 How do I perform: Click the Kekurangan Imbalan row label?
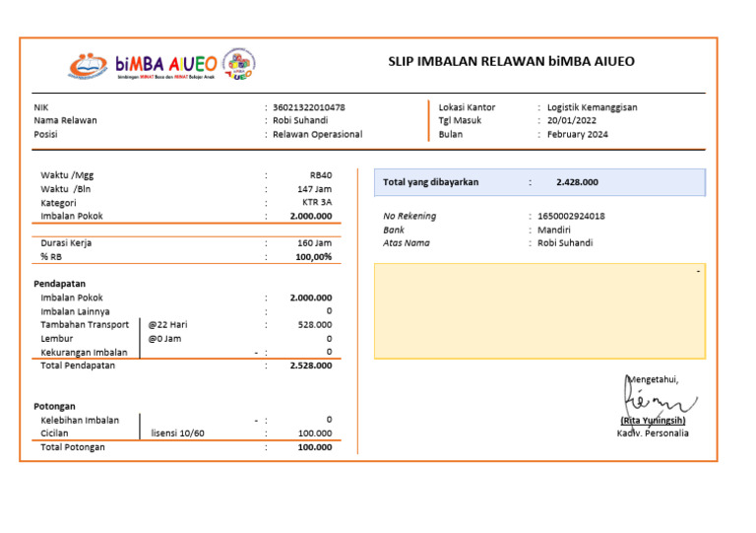click(x=84, y=353)
